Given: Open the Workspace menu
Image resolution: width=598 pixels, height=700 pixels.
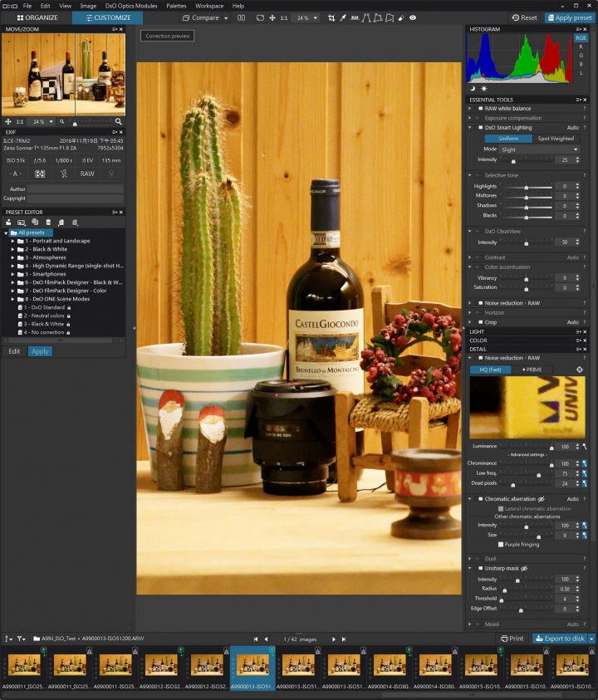Looking at the screenshot, I should 209,6.
